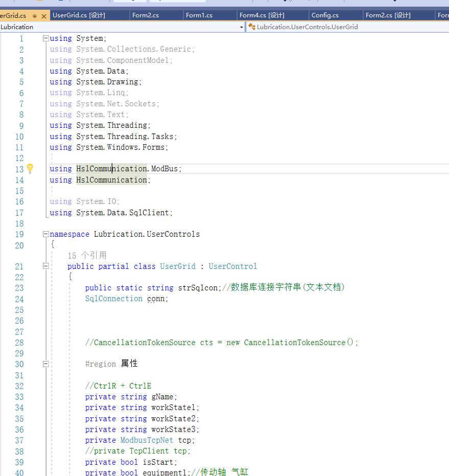The height and width of the screenshot is (476, 449).
Task: Collapse the 属性 region
Action: click(46, 364)
